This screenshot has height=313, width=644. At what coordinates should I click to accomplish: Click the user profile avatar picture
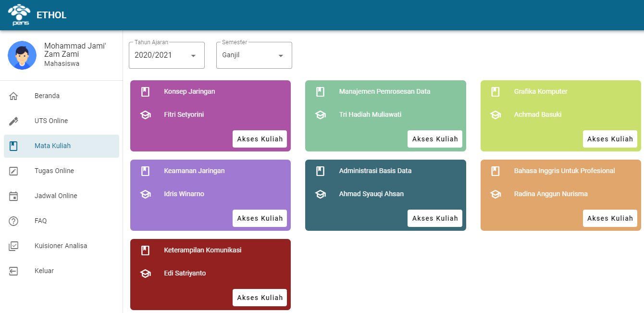(x=22, y=55)
